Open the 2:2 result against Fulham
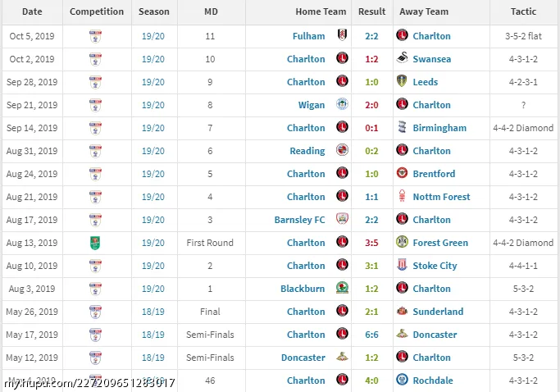The height and width of the screenshot is (392, 560). coord(371,36)
